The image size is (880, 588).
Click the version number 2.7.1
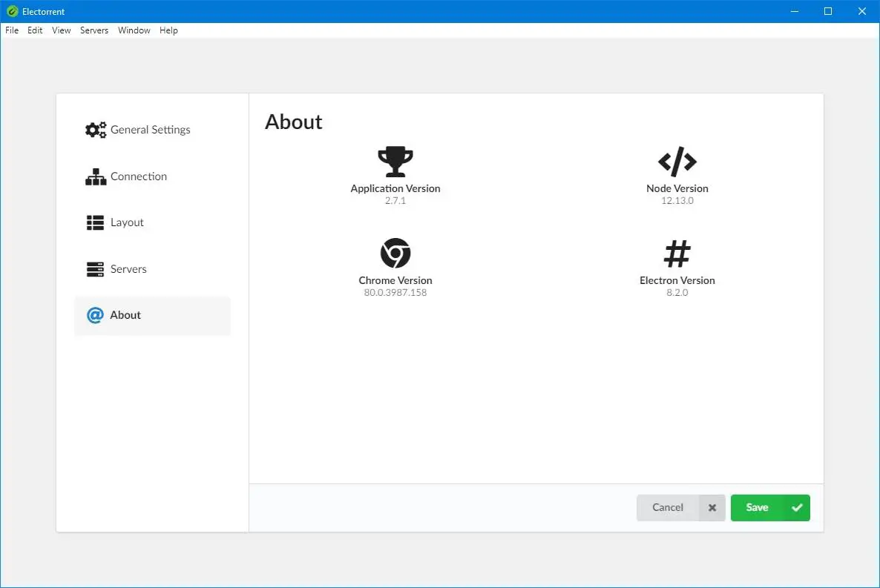395,201
